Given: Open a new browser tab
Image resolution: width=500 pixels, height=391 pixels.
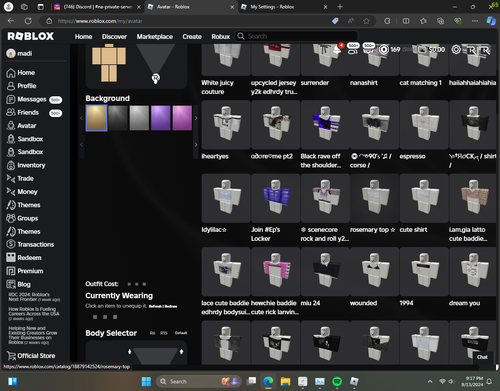Looking at the screenshot, I should tap(340, 7).
